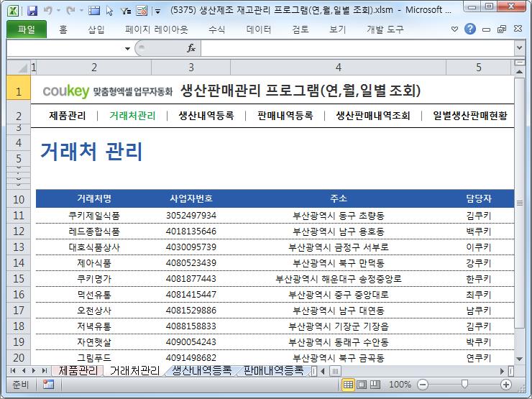Open Customize Quick Access Toolbar dropdown
The height and width of the screenshot is (399, 532).
pos(157,12)
